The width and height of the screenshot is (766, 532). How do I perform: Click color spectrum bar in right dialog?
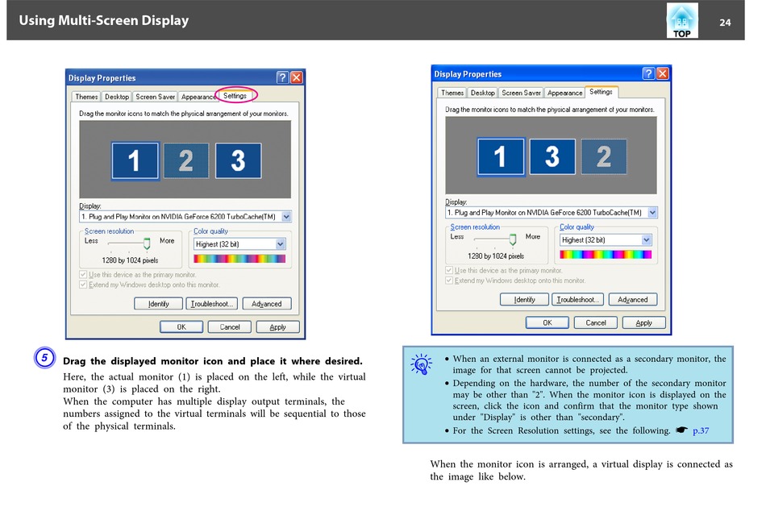coord(606,255)
